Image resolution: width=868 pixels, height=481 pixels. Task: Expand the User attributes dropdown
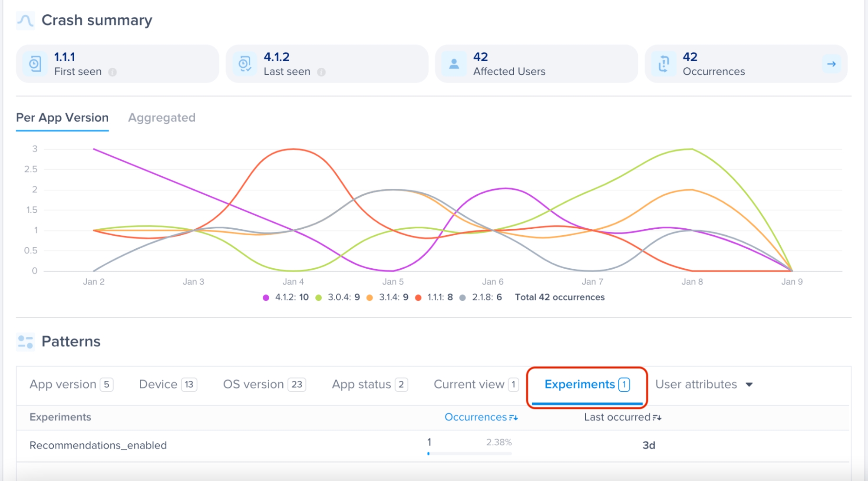[703, 385]
